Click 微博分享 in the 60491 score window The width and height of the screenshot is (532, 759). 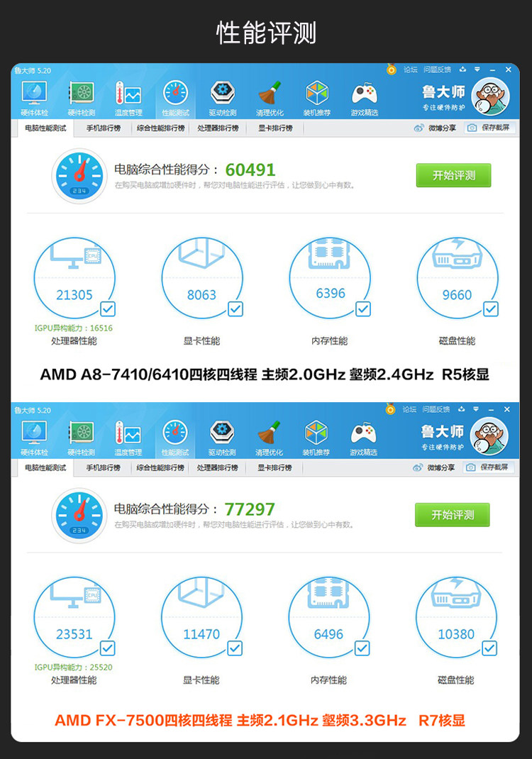(436, 128)
